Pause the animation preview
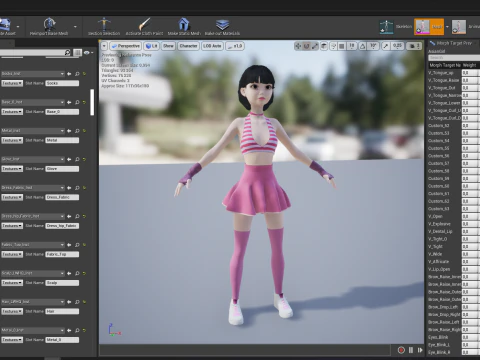 click(x=411, y=350)
